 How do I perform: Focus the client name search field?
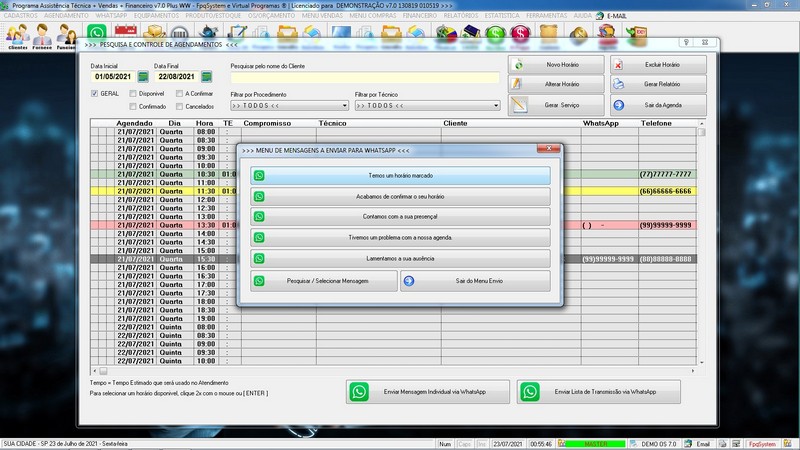click(365, 77)
